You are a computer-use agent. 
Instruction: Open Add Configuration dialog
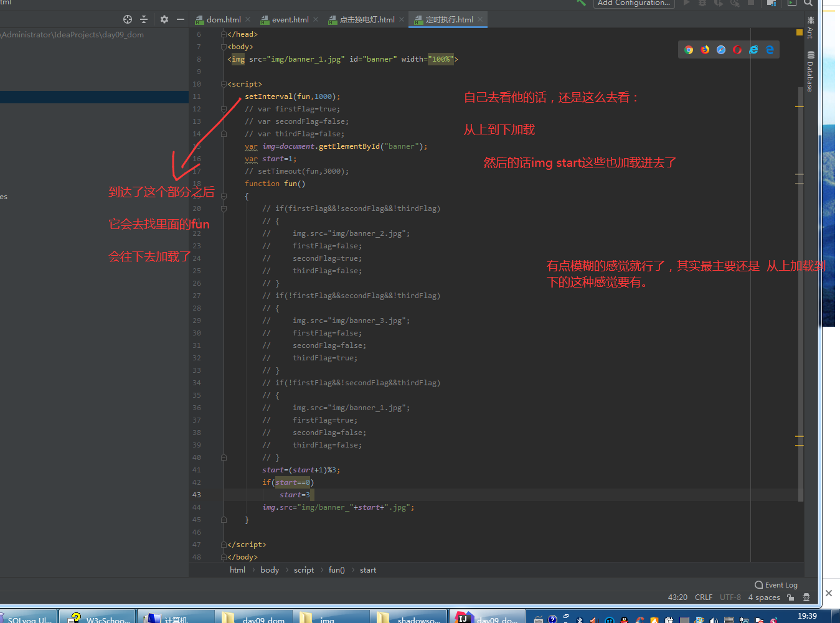click(633, 3)
